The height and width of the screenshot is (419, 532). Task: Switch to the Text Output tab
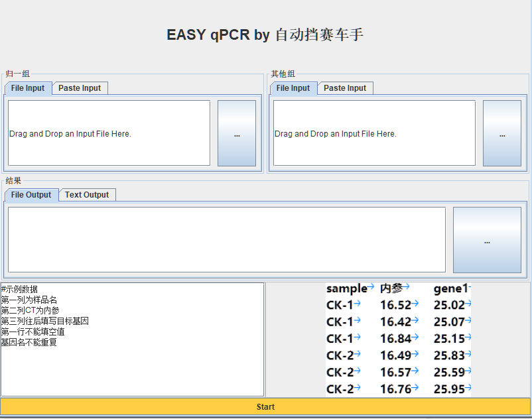pos(87,195)
